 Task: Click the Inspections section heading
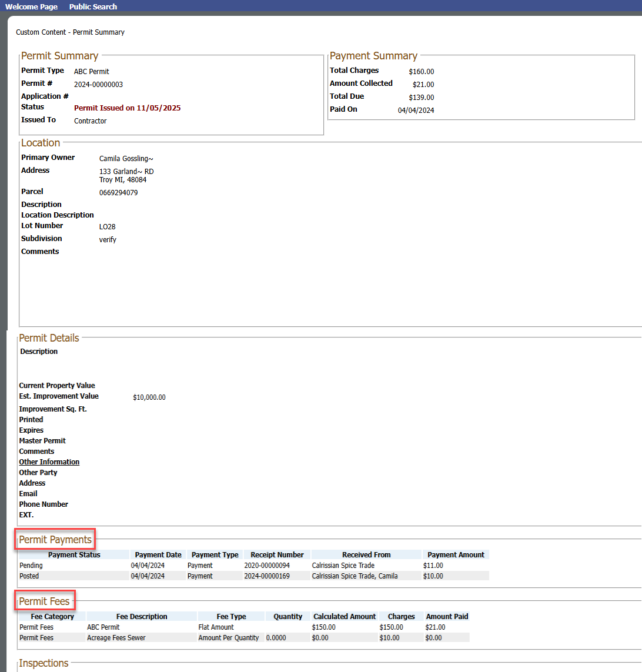point(44,663)
